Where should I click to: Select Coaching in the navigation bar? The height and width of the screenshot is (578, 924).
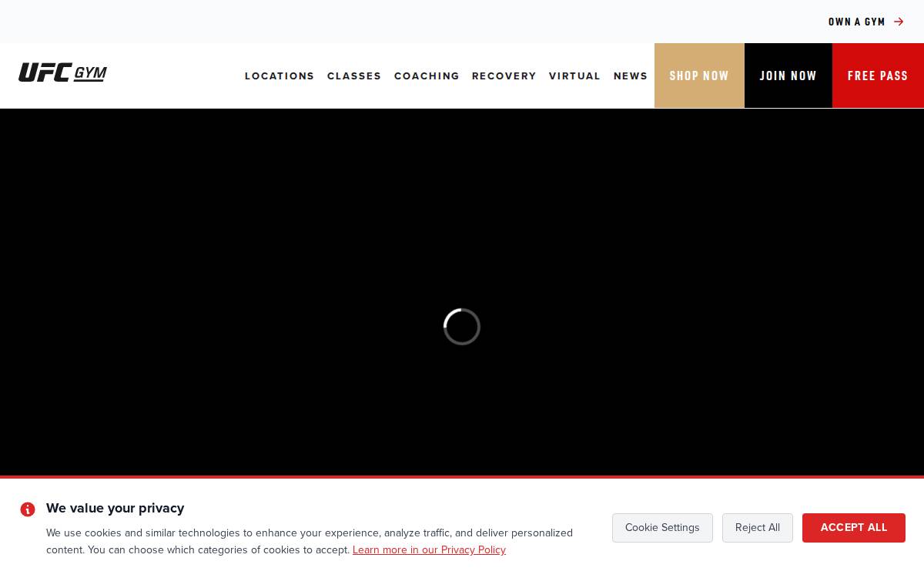coord(427,76)
